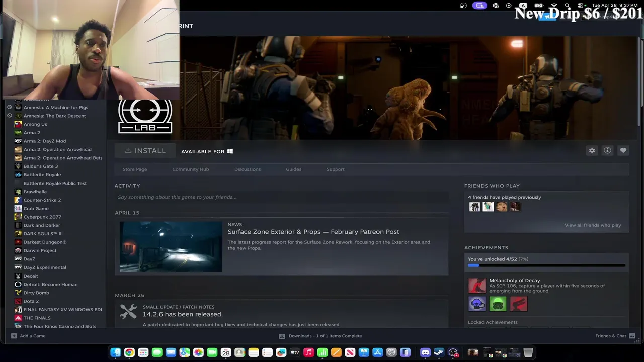Click the Downloads icon in bottom bar
Screen dimensions: 644x362
(282, 336)
